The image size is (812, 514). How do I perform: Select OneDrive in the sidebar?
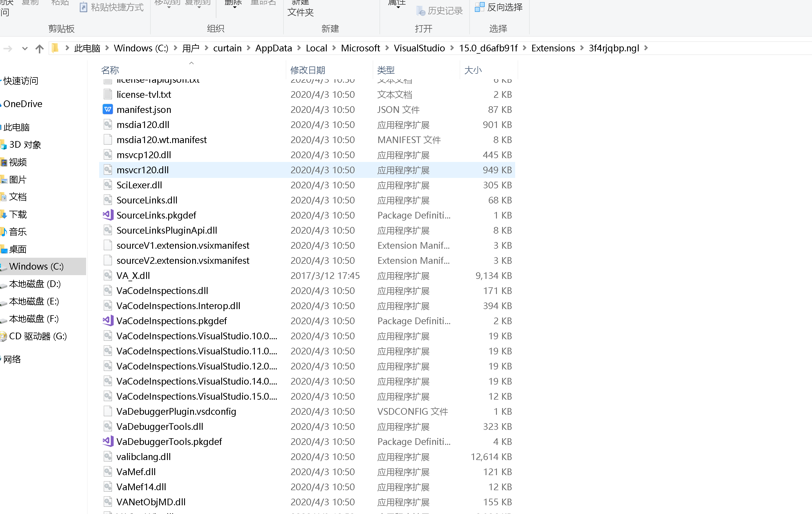(23, 104)
